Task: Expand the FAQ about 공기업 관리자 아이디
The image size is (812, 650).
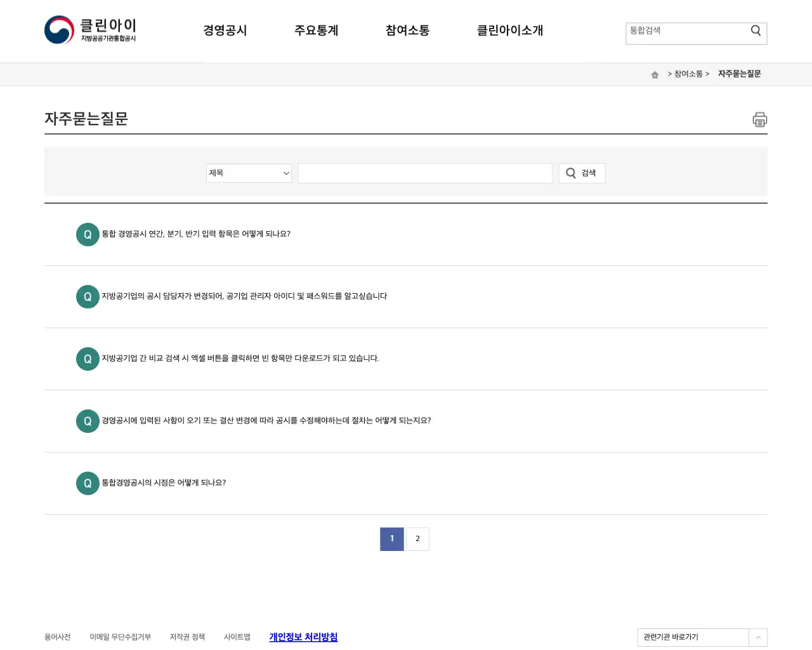Action: [243, 296]
